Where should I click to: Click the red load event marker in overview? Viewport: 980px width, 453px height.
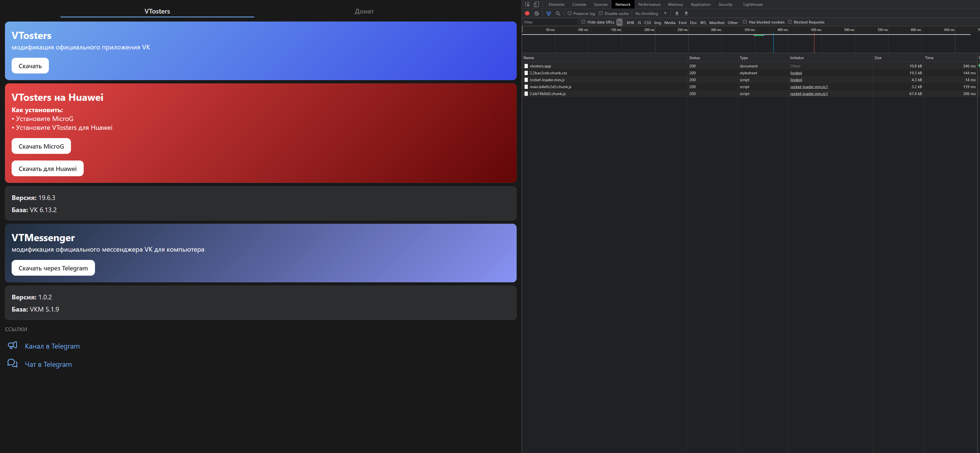point(814,43)
